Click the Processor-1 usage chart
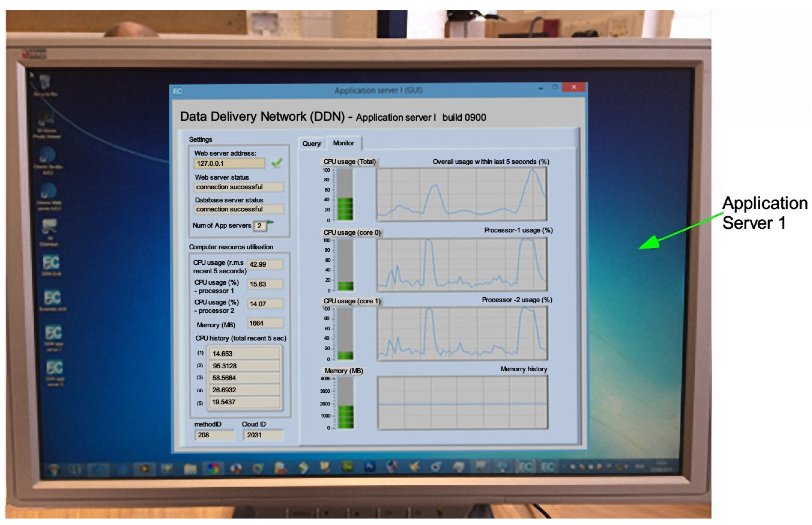 click(462, 264)
